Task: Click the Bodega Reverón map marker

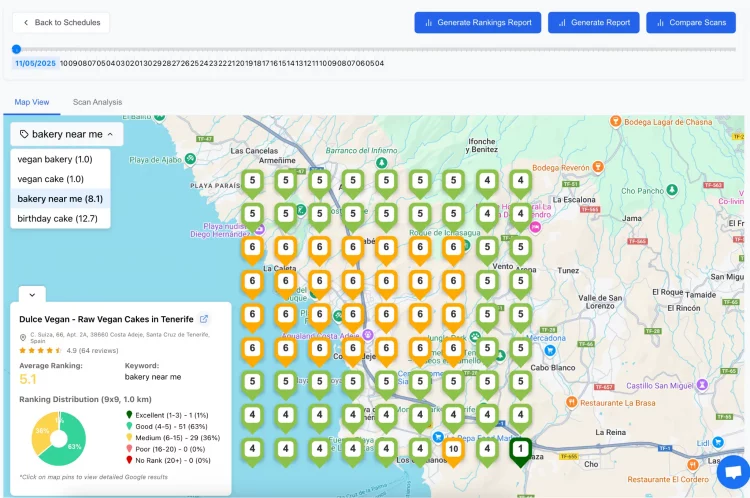Action: click(x=597, y=167)
